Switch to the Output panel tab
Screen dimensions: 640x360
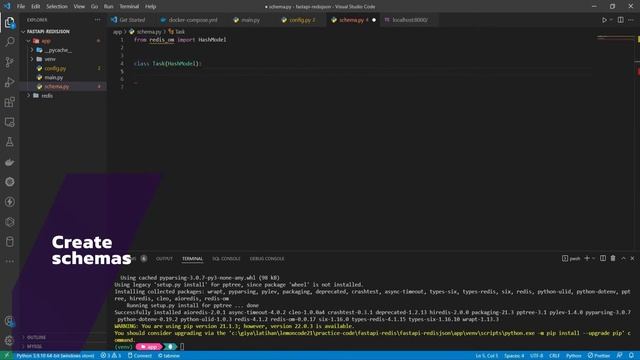tap(164, 258)
